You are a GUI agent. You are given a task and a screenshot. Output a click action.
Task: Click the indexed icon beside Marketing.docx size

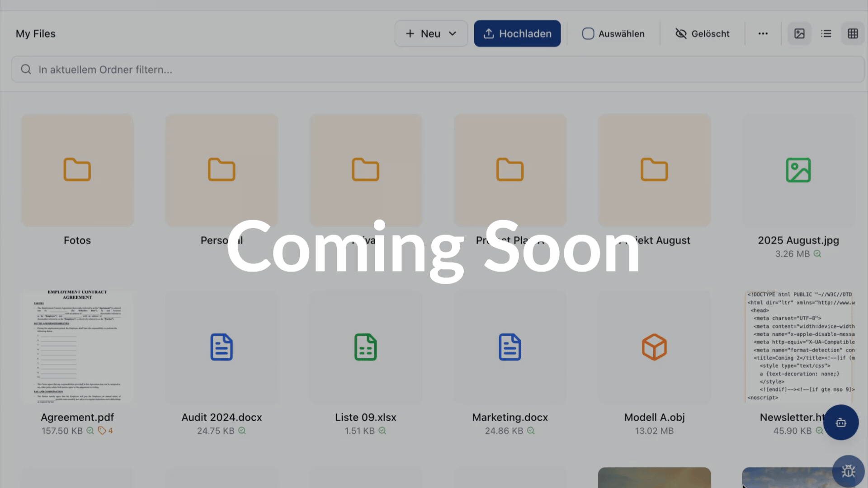[531, 431]
